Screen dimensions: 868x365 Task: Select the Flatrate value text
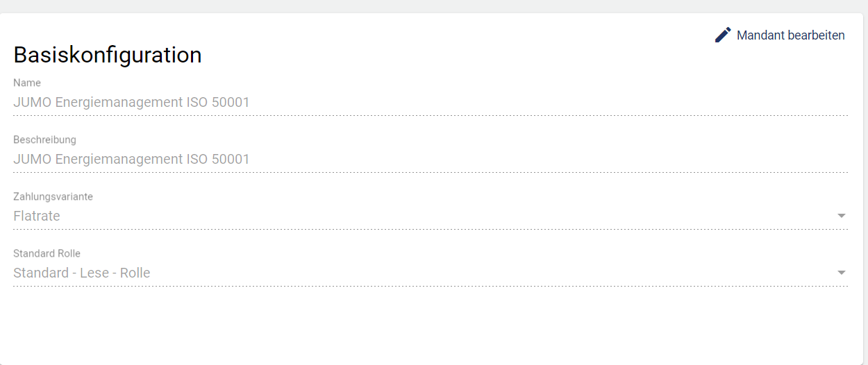37,217
